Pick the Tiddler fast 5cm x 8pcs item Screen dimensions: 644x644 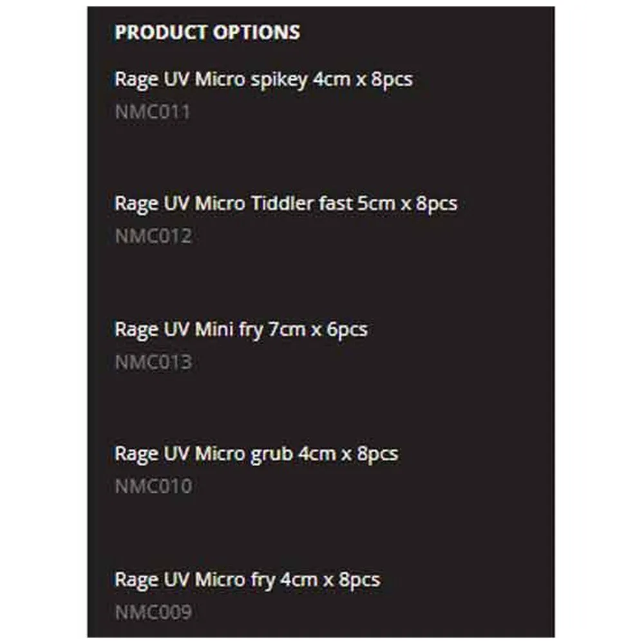click(x=285, y=204)
